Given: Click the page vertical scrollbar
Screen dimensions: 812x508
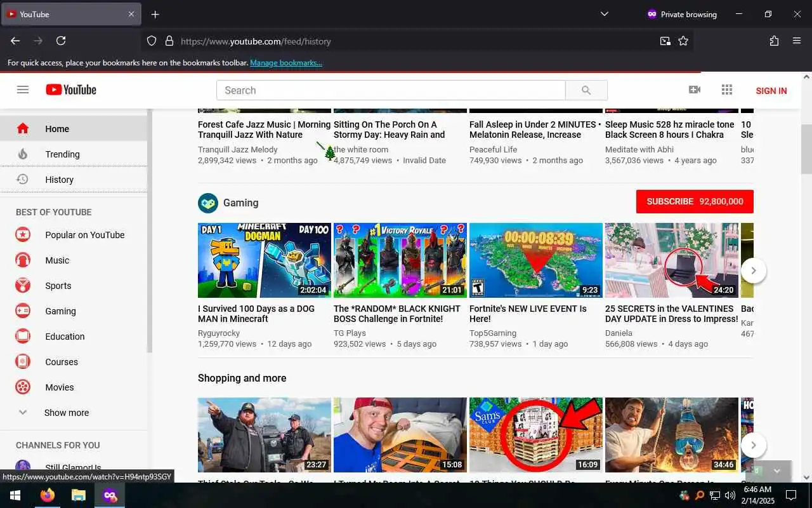Looking at the screenshot, I should click(x=806, y=149).
